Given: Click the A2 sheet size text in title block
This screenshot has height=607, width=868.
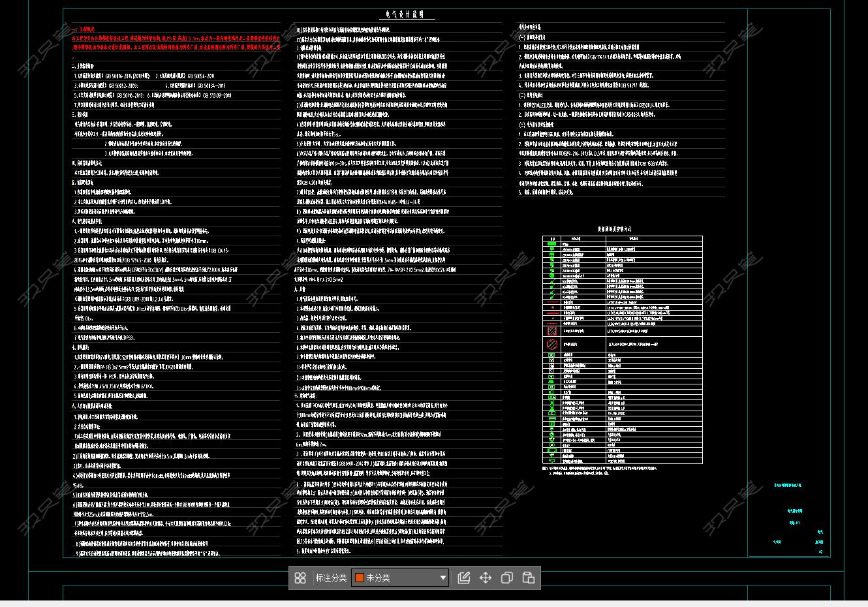Looking at the screenshot, I should click(820, 552).
